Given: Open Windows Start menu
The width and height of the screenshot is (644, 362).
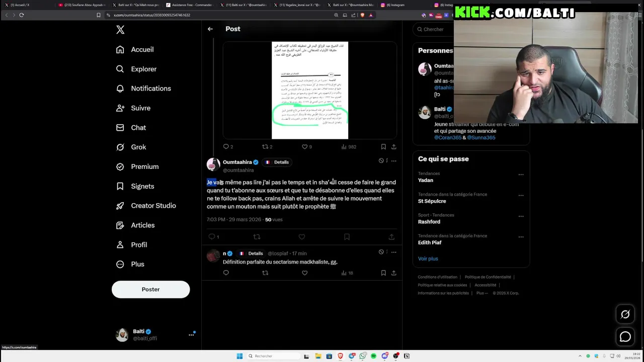Looking at the screenshot, I should (x=240, y=356).
